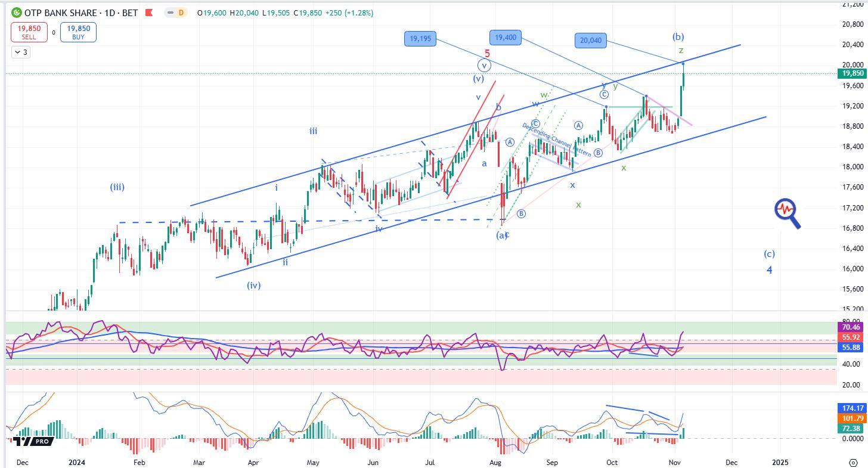
Task: Click the 2025 label on the time axis
Action: [x=780, y=462]
